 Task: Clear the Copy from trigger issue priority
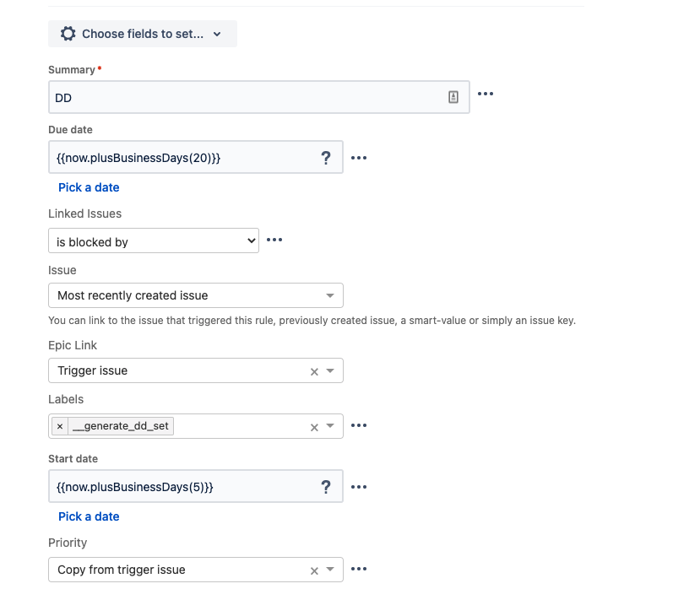(x=314, y=570)
